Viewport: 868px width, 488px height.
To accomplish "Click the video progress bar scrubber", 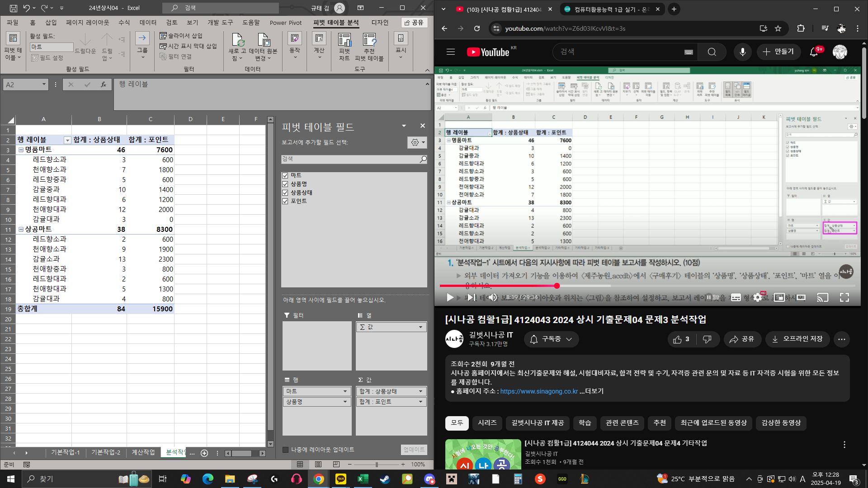I will [x=557, y=286].
